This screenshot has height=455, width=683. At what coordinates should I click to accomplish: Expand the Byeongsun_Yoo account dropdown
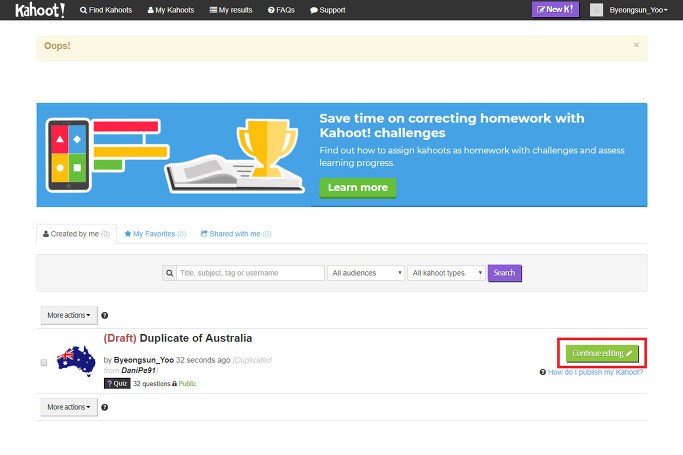coord(638,10)
